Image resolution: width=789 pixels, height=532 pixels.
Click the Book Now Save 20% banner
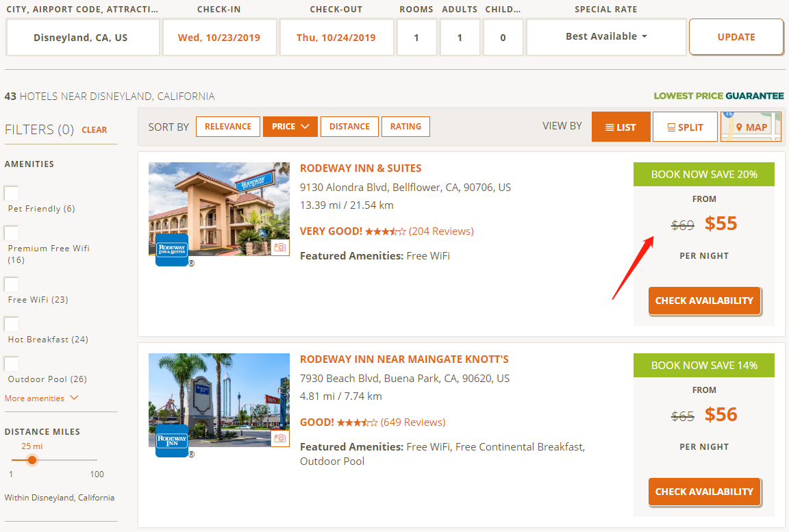tap(704, 175)
